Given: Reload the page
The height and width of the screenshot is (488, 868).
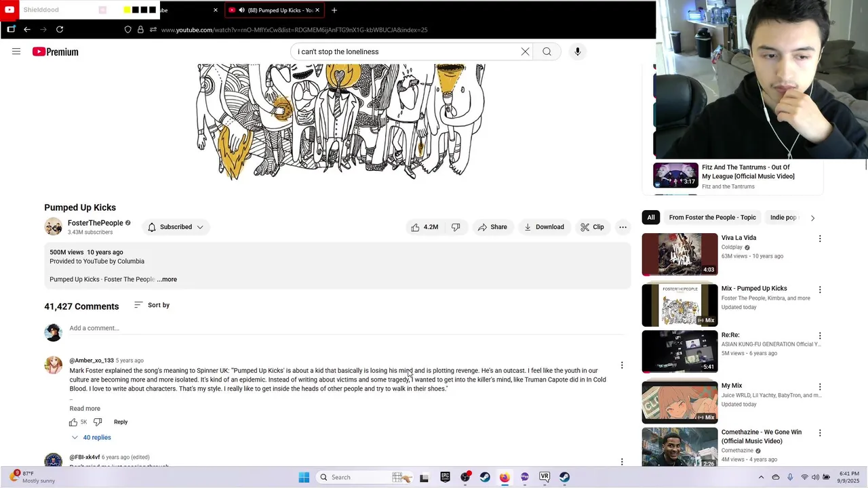Looking at the screenshot, I should click(60, 29).
